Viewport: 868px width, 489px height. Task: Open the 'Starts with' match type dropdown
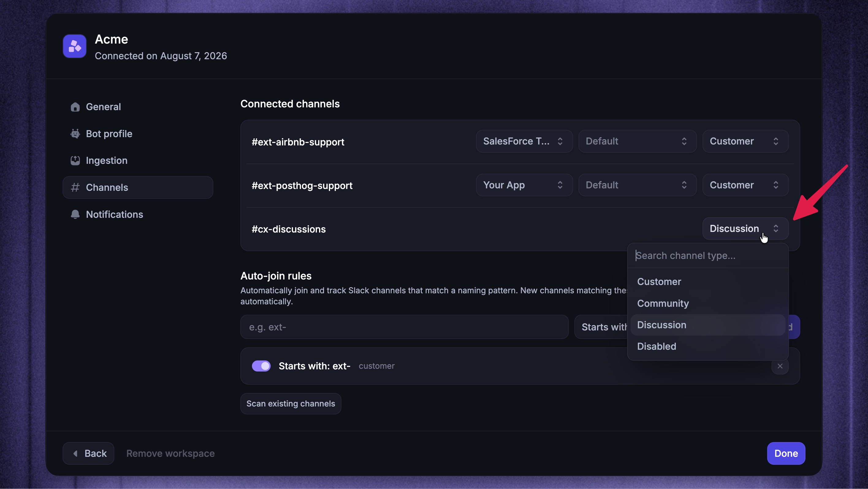pyautogui.click(x=601, y=327)
